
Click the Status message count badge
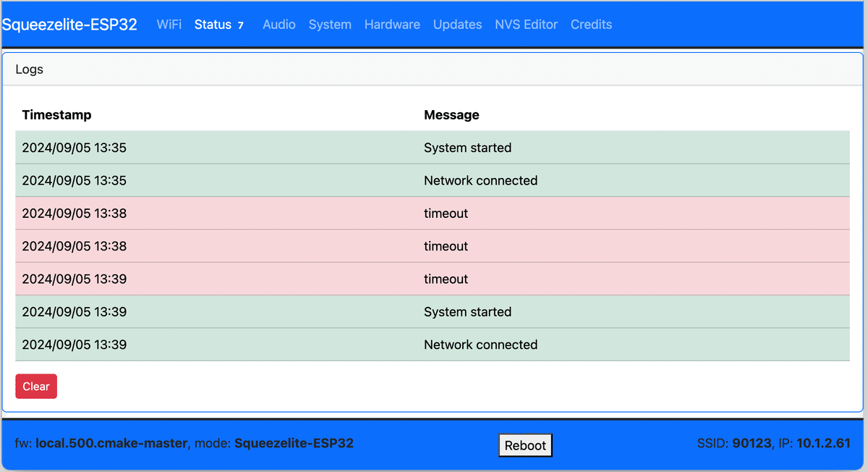pyautogui.click(x=241, y=25)
